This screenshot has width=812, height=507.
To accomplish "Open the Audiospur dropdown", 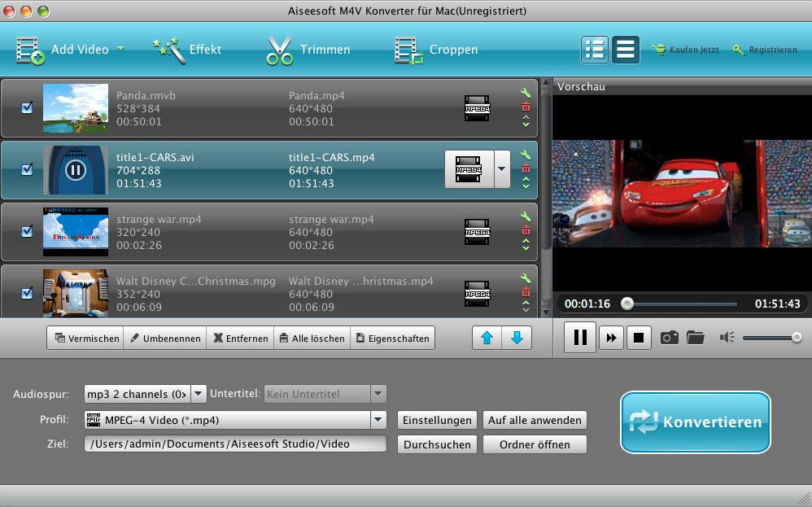I will tap(199, 394).
